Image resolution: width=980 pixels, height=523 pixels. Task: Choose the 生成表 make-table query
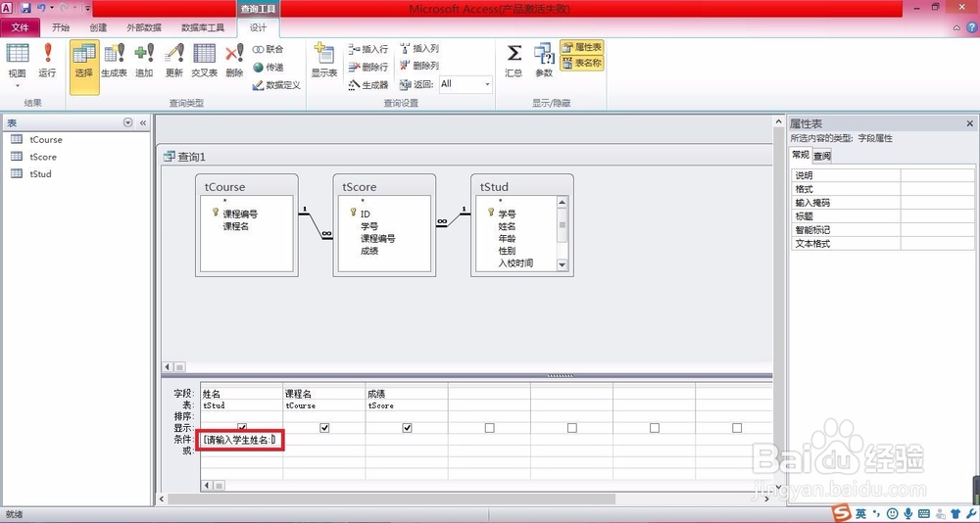click(x=115, y=61)
